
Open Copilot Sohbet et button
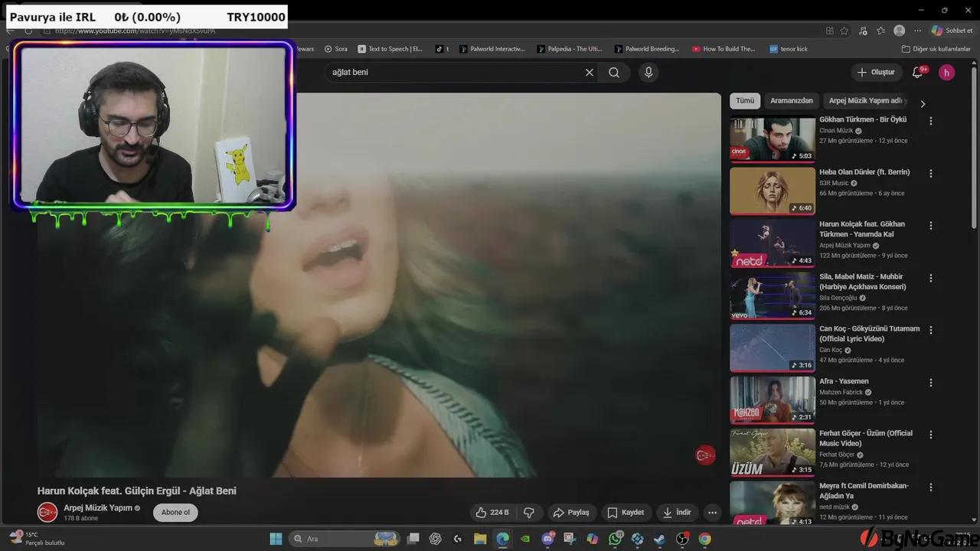[x=952, y=31]
